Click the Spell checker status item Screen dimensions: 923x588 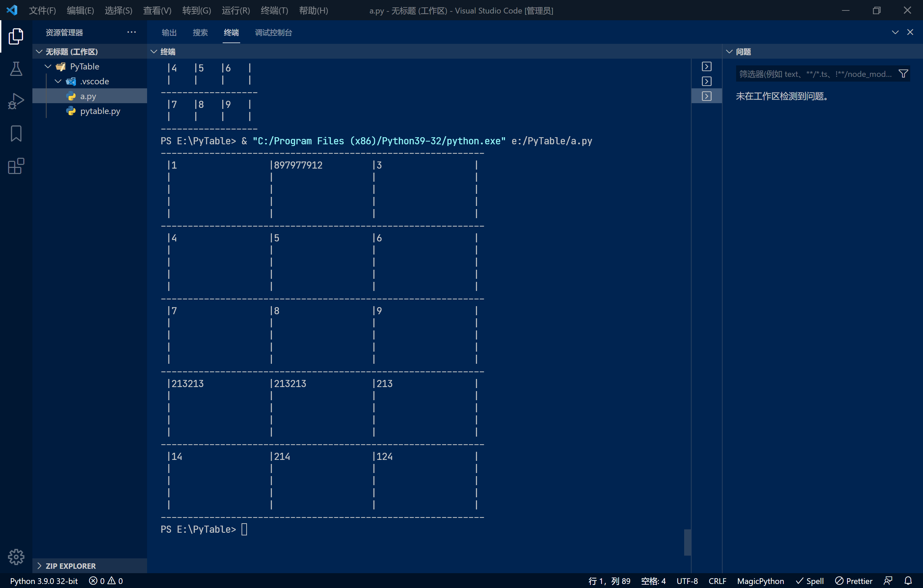point(810,581)
